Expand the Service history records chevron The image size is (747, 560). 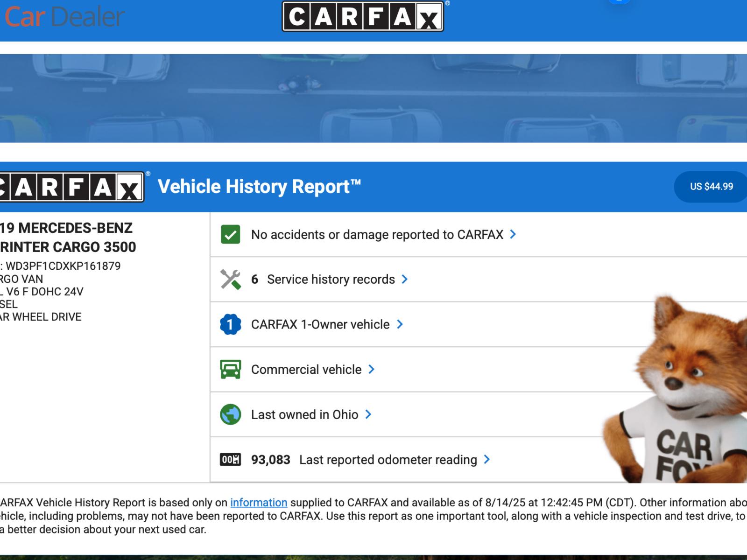pos(405,280)
